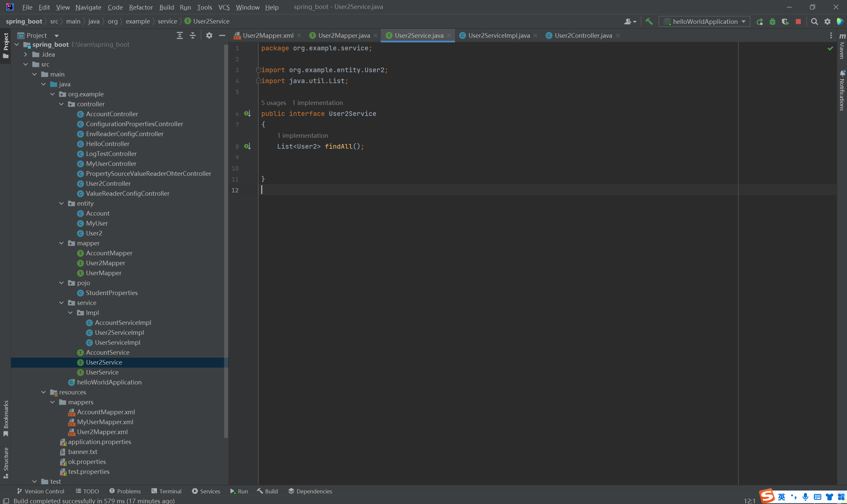Open the helloWorldApplication run configuration dropdown
Viewport: 847px width, 504px height.
[704, 22]
